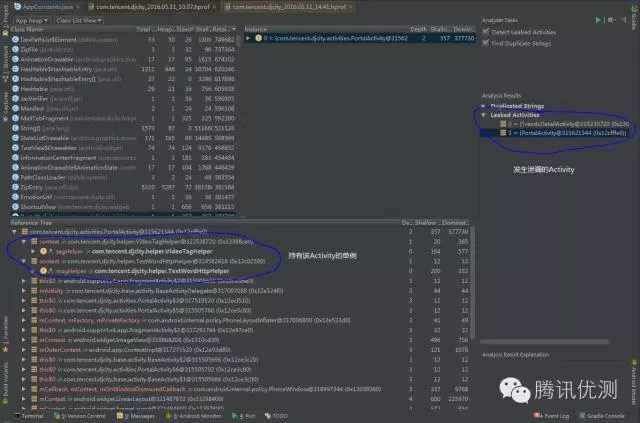Open the Favorites side panel
The image size is (640, 423).
pos(5,335)
